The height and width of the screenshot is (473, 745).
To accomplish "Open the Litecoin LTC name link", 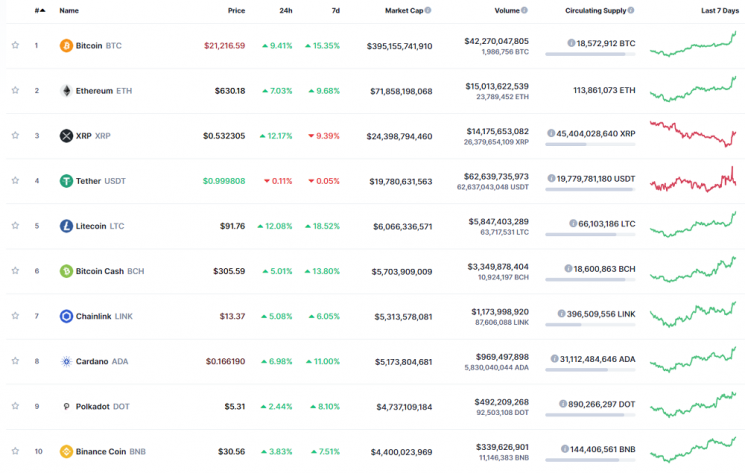I will pos(100,226).
